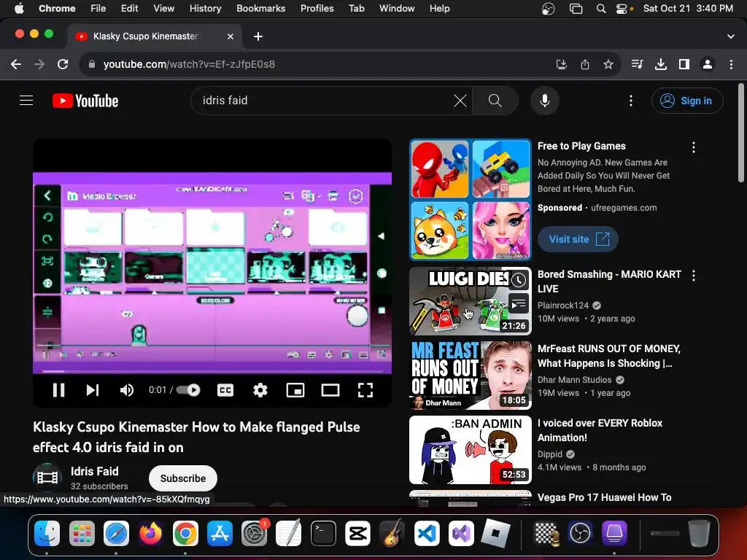The height and width of the screenshot is (560, 747).
Task: Pause the video with the pause button
Action: click(x=58, y=390)
